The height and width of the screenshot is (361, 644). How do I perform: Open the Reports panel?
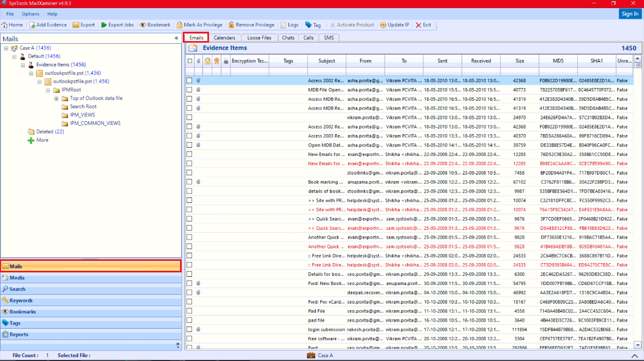[91, 334]
